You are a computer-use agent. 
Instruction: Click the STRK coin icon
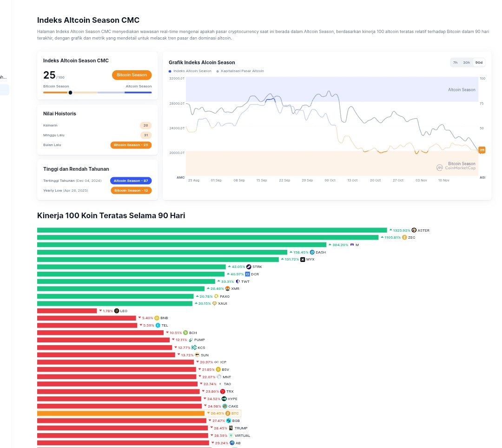(249, 267)
